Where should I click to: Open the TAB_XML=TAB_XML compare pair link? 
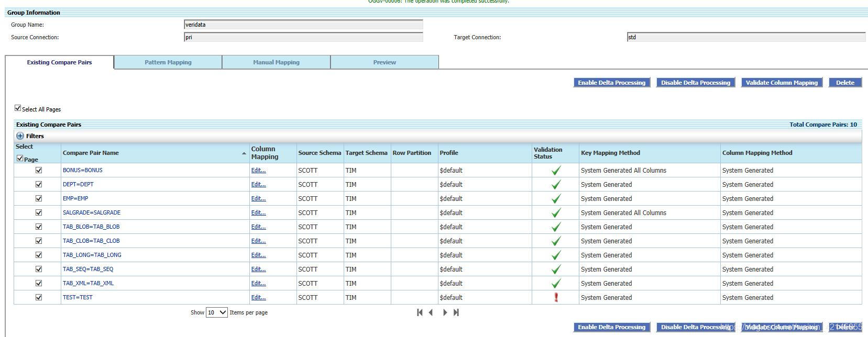tap(88, 283)
